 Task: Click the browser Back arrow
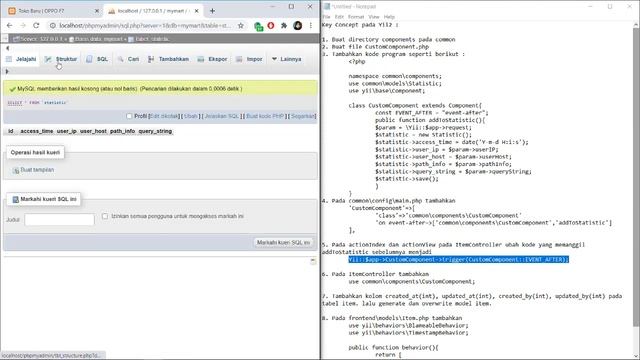(9, 25)
